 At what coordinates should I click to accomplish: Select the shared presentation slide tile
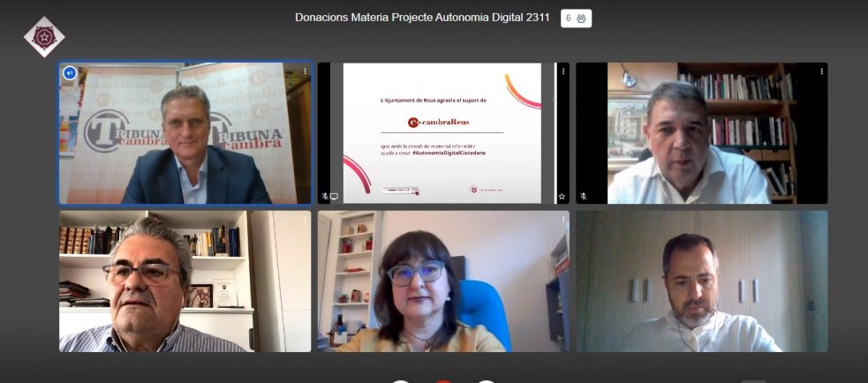point(443,133)
